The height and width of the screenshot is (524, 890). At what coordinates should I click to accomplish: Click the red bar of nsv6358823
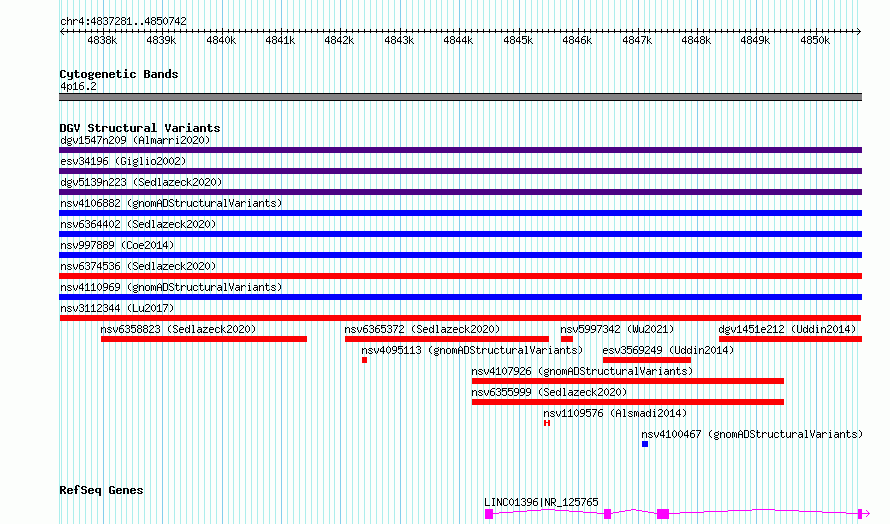pos(204,339)
